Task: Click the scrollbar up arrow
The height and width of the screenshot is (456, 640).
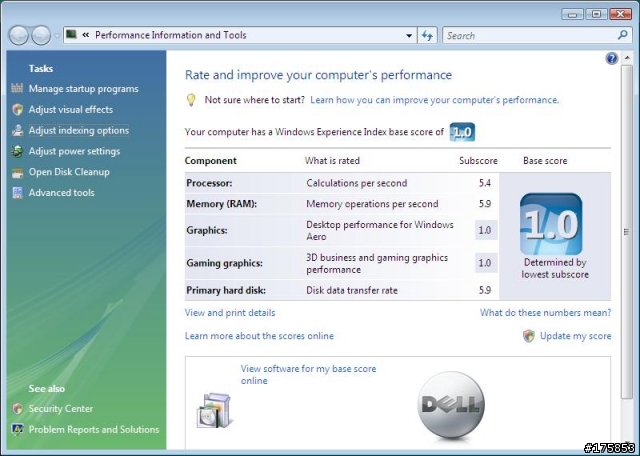Action: tap(627, 58)
